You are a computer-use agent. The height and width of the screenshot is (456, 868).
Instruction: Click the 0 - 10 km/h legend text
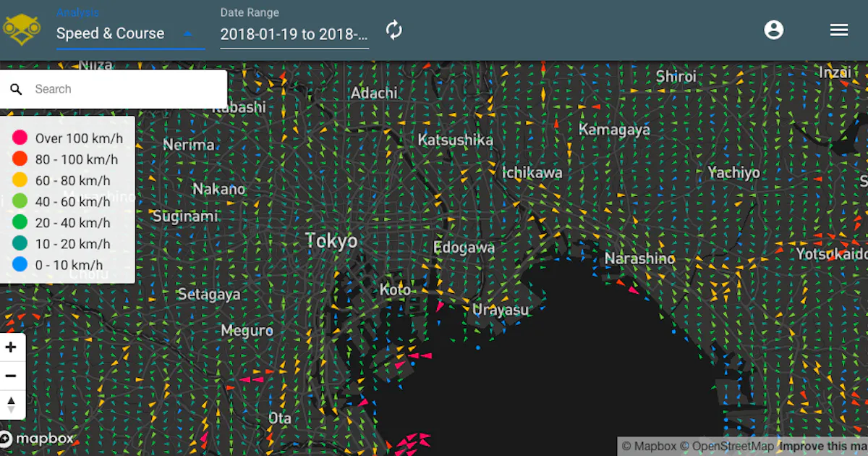coord(69,265)
